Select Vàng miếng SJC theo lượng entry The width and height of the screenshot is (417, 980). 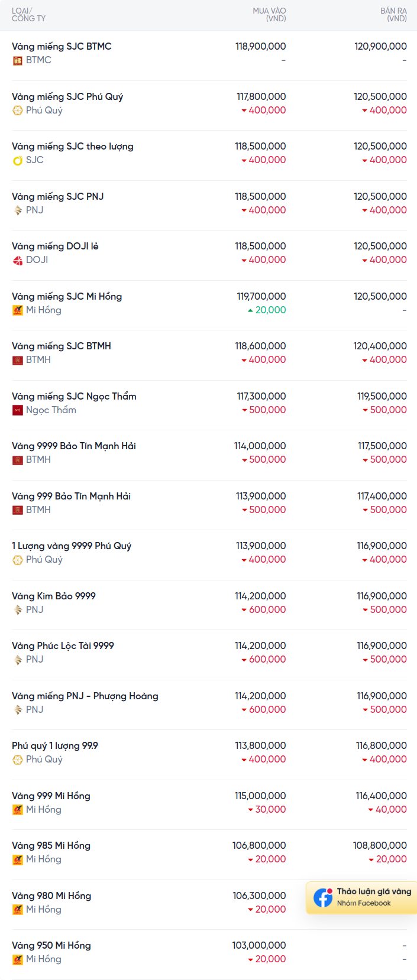click(208, 155)
